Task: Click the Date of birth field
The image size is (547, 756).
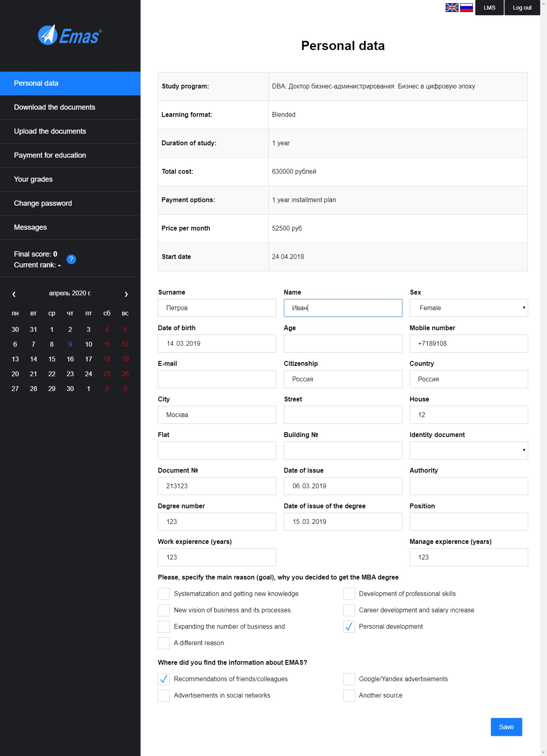Action: (x=217, y=343)
